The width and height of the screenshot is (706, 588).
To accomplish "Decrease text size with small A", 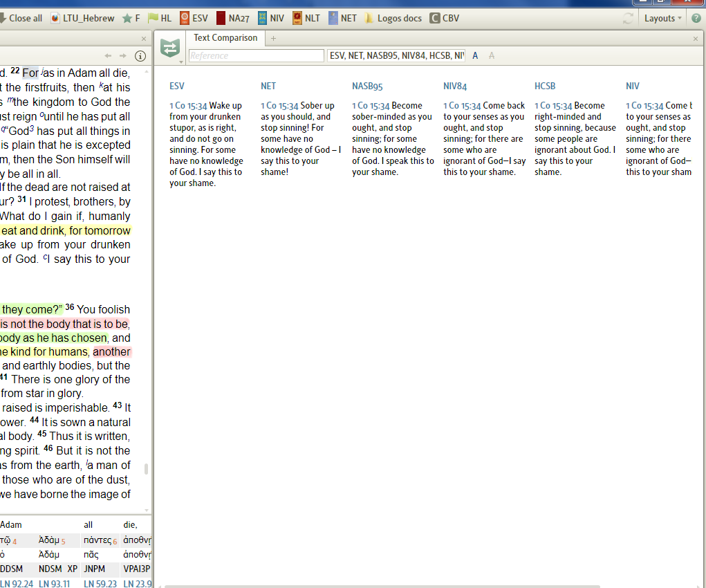I will point(491,56).
